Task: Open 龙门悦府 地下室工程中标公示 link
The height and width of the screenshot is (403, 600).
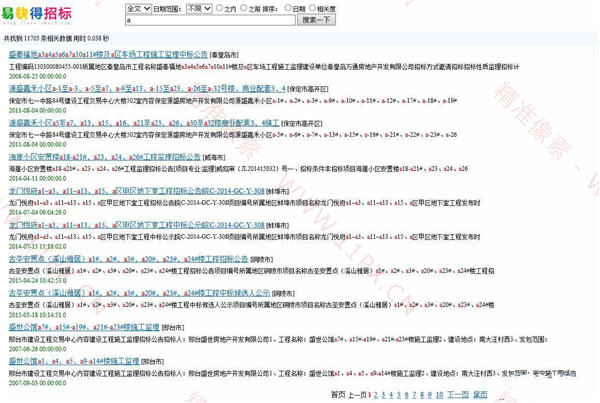Action: coord(137,225)
